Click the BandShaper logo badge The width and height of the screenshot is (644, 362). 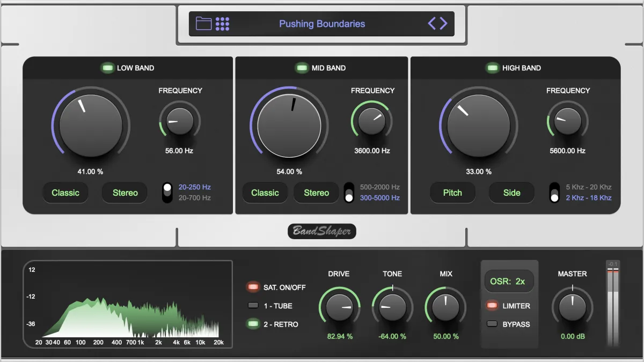coord(322,231)
